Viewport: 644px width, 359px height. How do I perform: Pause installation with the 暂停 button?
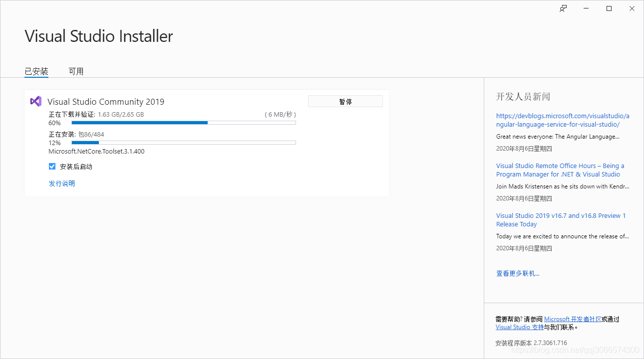[x=345, y=101]
